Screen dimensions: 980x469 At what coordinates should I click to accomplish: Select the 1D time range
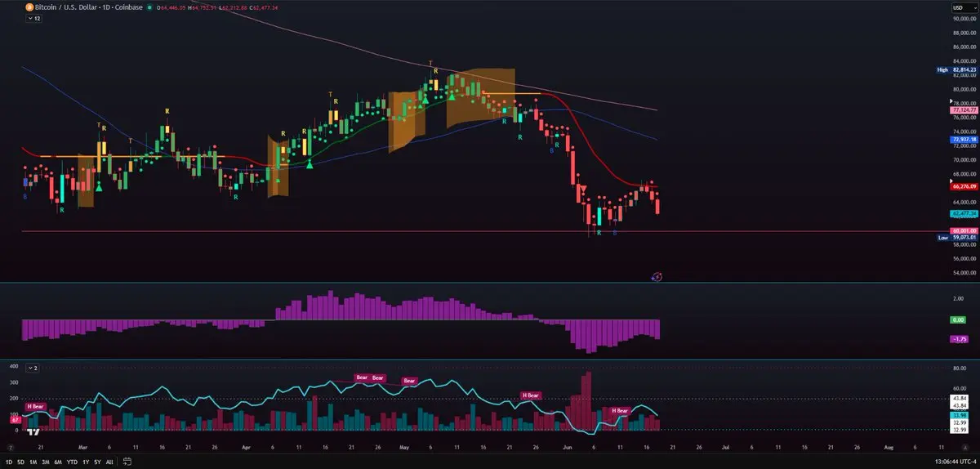click(9, 462)
